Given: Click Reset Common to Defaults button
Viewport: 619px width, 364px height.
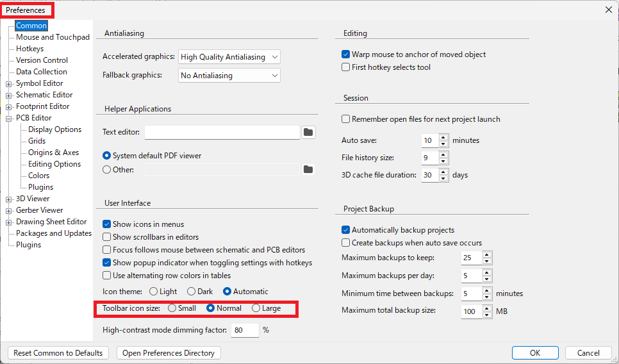Looking at the screenshot, I should 58,353.
